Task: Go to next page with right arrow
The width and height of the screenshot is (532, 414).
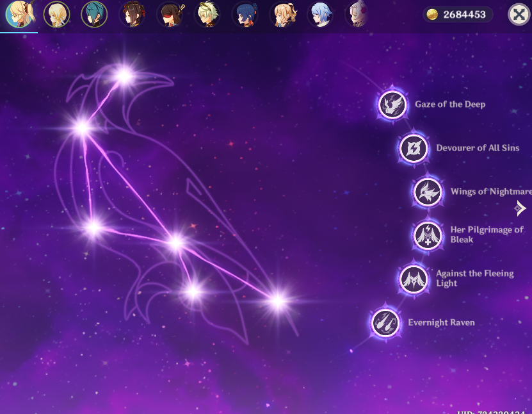Action: (x=520, y=208)
